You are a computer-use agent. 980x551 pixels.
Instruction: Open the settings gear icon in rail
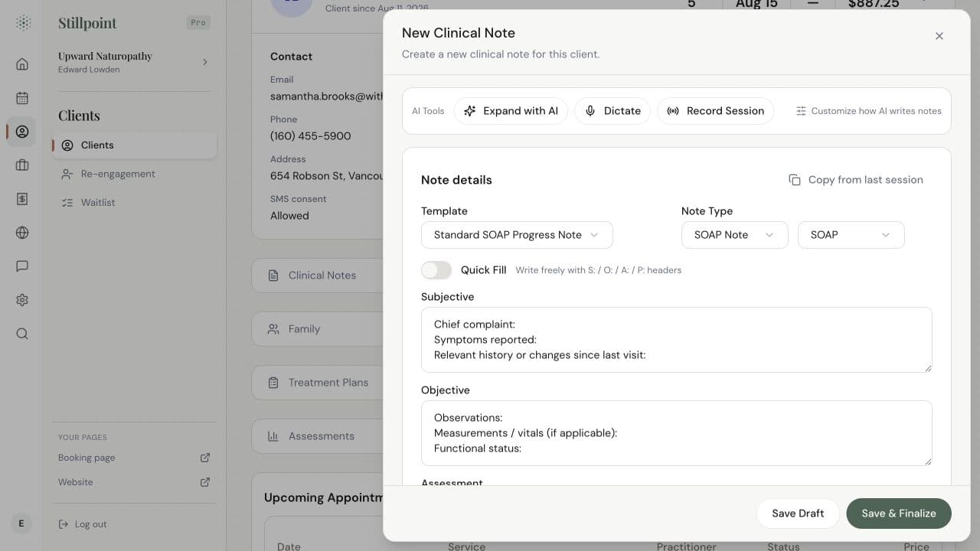[22, 300]
